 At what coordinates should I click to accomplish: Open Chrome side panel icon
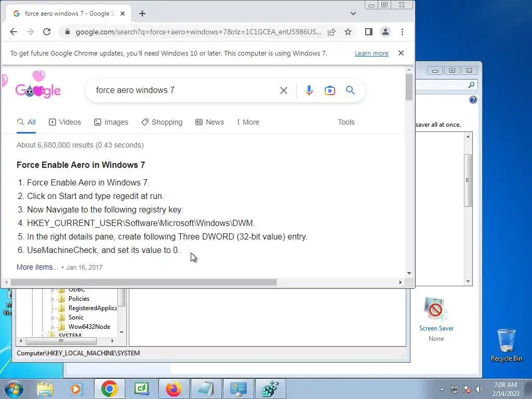tap(369, 32)
